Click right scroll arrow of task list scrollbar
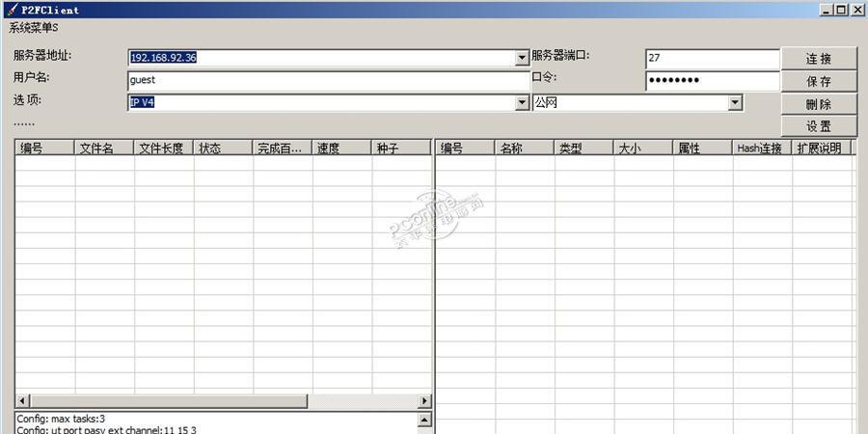 point(424,401)
